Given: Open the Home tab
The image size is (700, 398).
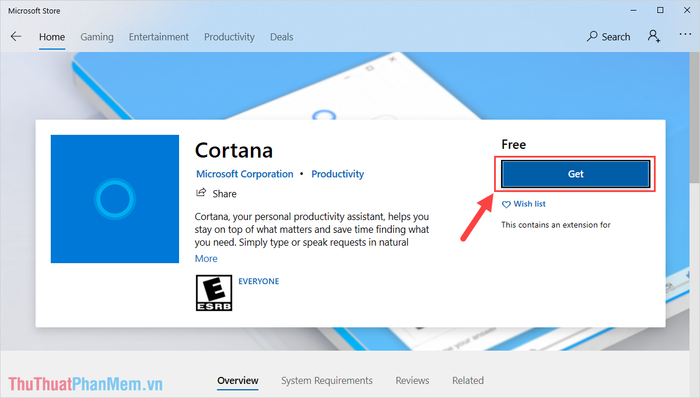Looking at the screenshot, I should pos(52,37).
